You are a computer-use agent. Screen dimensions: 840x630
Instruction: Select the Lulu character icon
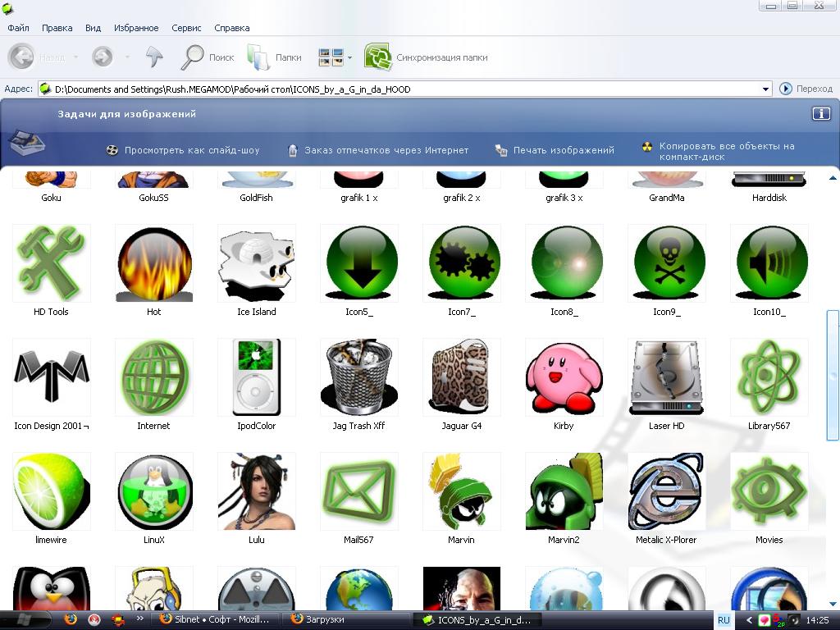pyautogui.click(x=257, y=491)
